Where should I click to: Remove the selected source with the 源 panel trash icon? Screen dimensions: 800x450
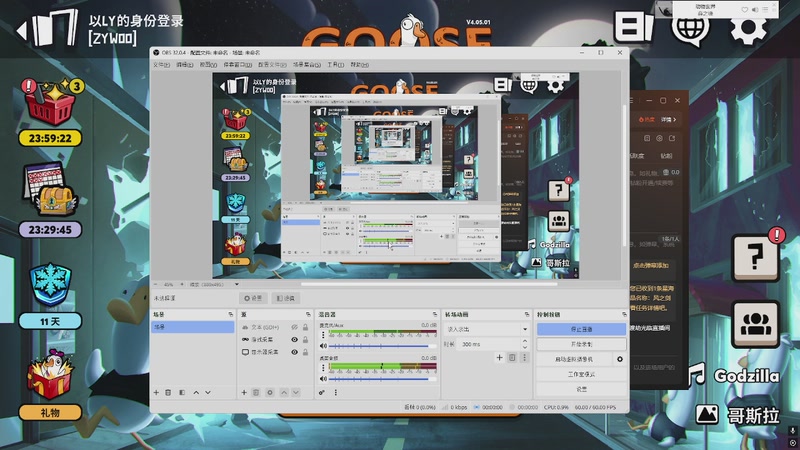point(256,392)
